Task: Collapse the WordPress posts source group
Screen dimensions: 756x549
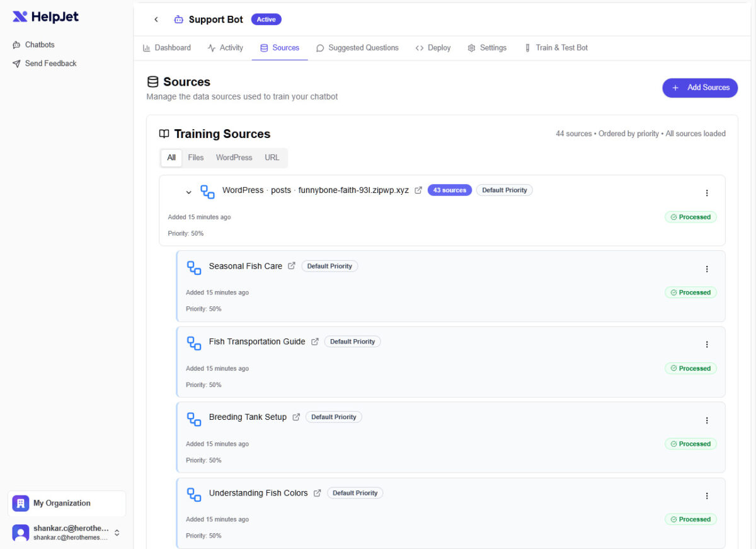Action: [188, 192]
